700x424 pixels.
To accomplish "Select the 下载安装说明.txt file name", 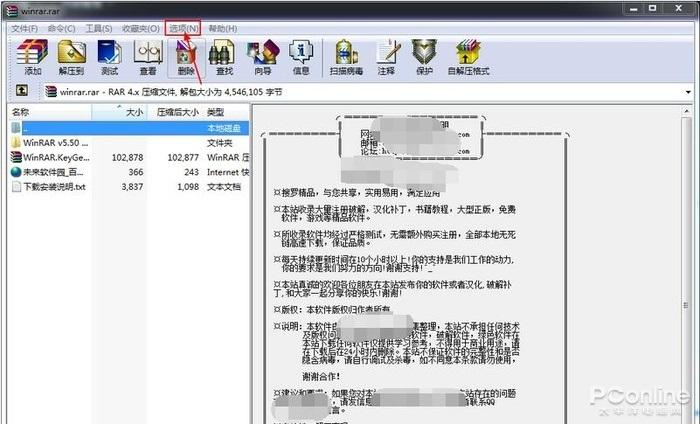I will click(54, 187).
